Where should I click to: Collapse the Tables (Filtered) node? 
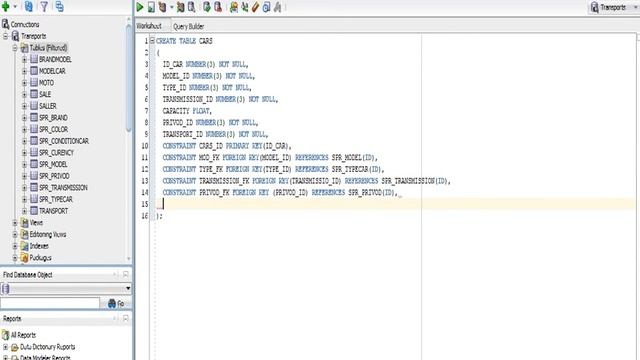tap(15, 48)
